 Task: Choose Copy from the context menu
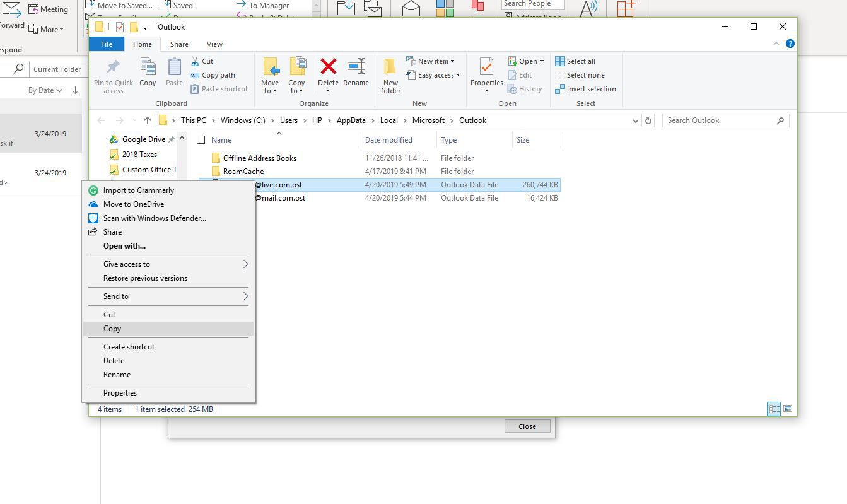[x=168, y=329]
